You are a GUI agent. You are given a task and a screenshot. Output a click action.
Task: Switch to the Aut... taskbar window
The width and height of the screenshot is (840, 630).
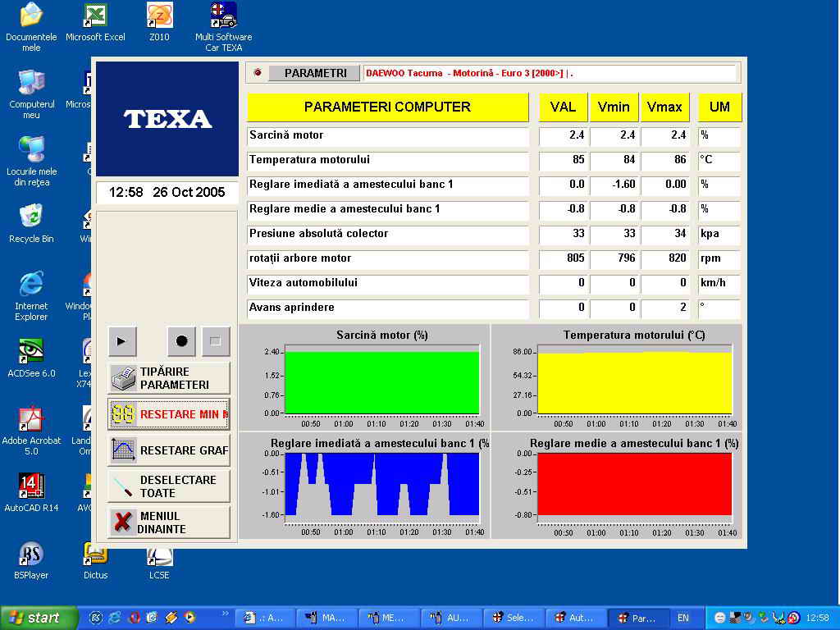tap(575, 618)
